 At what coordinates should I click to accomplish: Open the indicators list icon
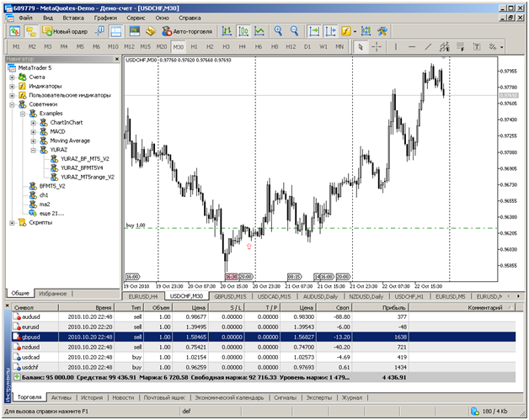[x=346, y=31]
